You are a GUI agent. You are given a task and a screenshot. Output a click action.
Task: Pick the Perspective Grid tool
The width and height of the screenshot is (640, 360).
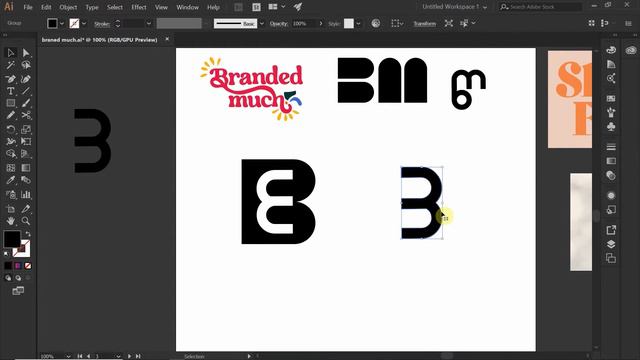26,154
